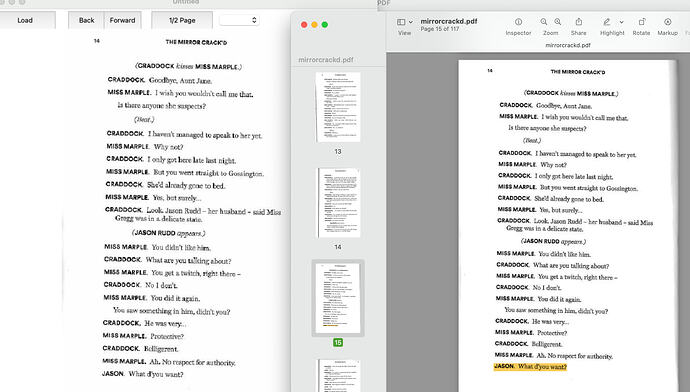Activate the Highlight pen tool
Image resolution: width=690 pixels, height=392 pixels.
pyautogui.click(x=606, y=22)
